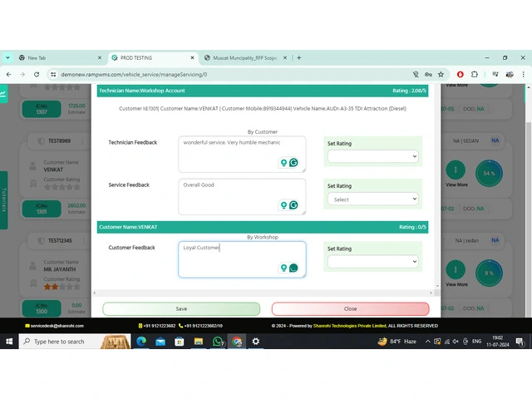Open Set Rating dropdown for Customer Feedback
The image size is (532, 399).
pos(372,261)
